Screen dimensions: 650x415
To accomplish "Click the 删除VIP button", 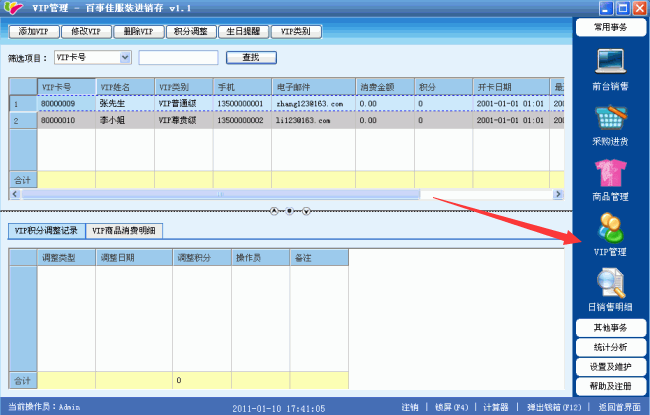I will 139,32.
